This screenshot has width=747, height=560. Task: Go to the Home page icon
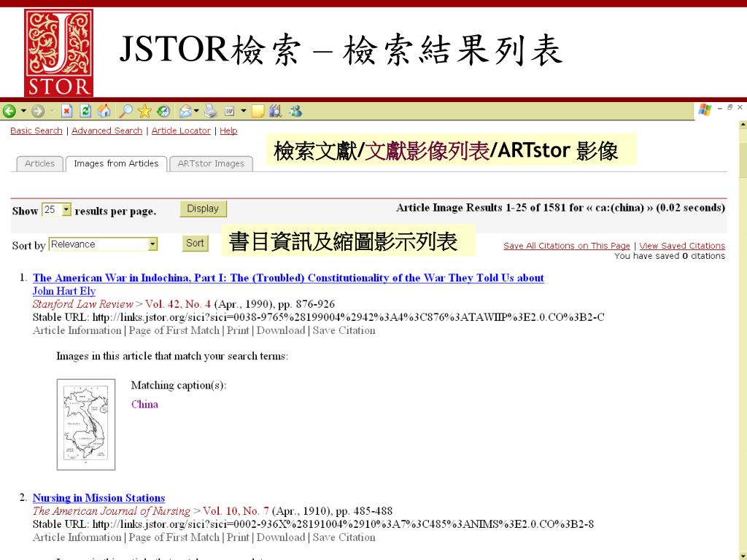pyautogui.click(x=104, y=112)
